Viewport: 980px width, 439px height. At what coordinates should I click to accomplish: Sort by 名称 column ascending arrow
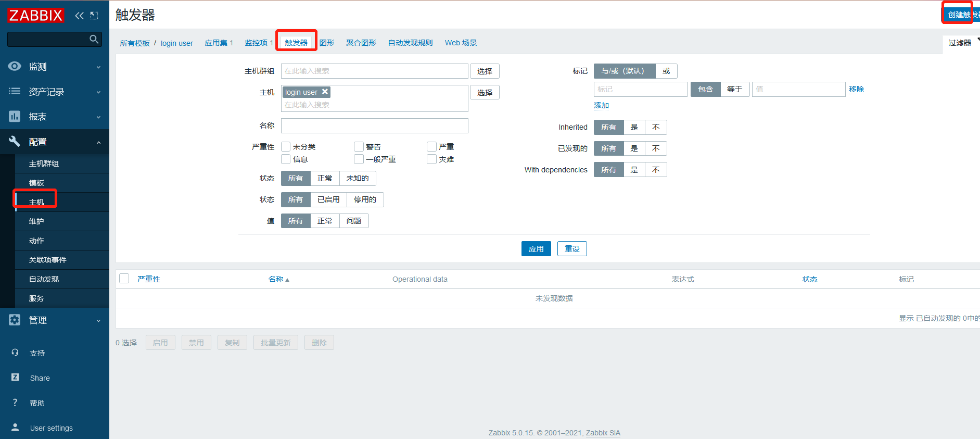287,280
